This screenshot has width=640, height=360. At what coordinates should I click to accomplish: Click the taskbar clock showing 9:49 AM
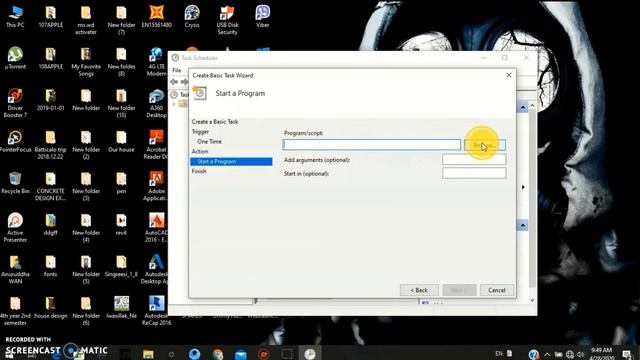click(x=602, y=353)
